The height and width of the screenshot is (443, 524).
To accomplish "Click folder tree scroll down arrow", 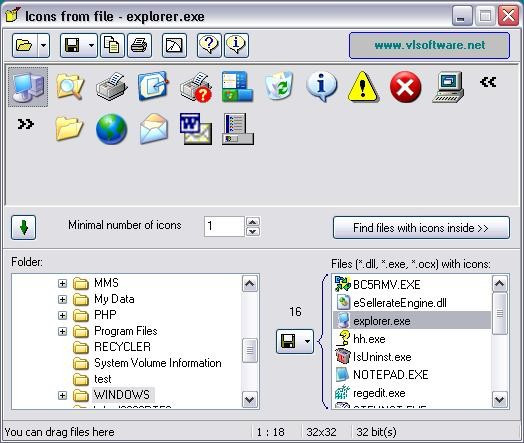I will coord(250,400).
